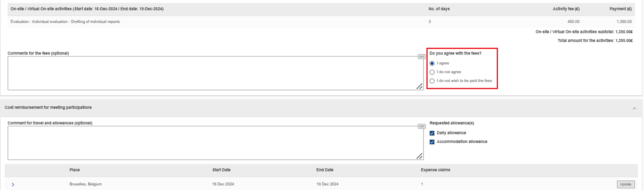This screenshot has width=644, height=190.
Task: Select "I do not wish to be paid the fees"
Action: 432,81
